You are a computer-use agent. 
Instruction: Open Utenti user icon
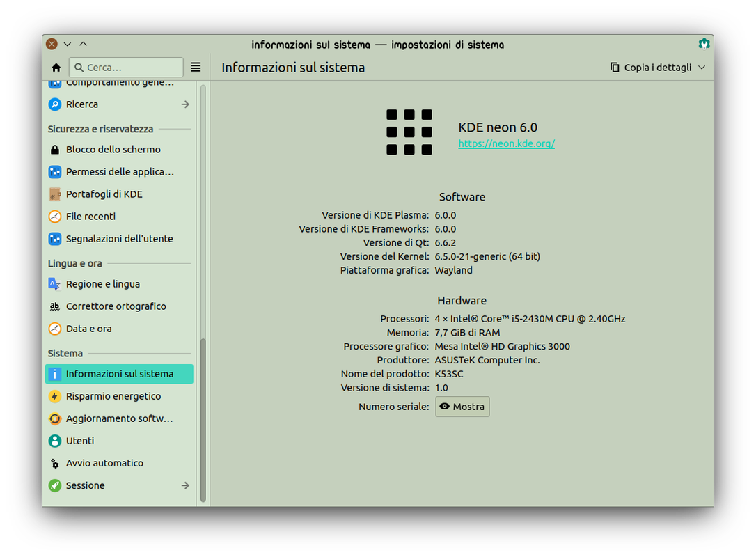coord(55,441)
